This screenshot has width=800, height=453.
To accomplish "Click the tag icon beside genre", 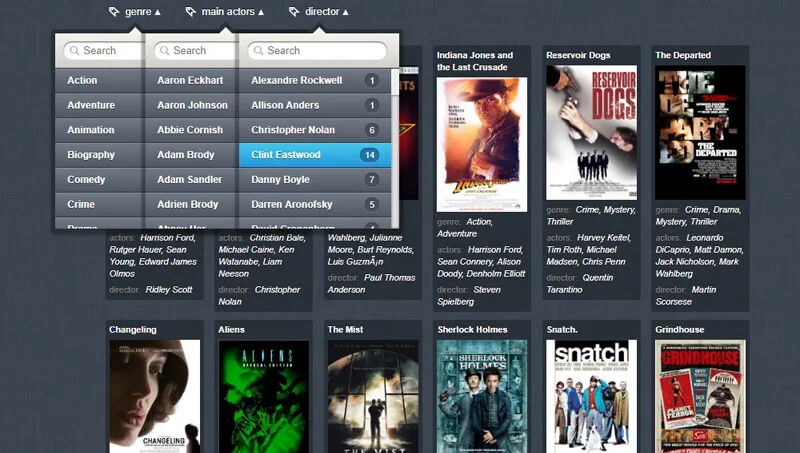I will click(x=114, y=12).
